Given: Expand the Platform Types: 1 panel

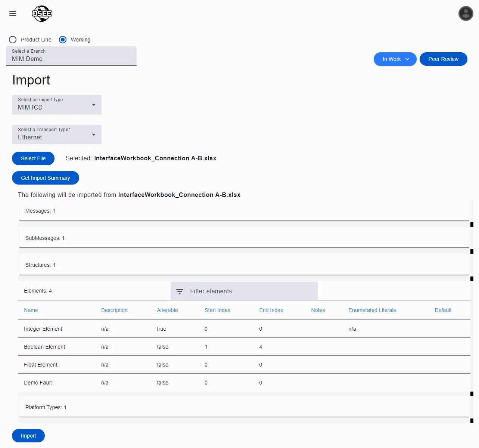Looking at the screenshot, I should 244,407.
